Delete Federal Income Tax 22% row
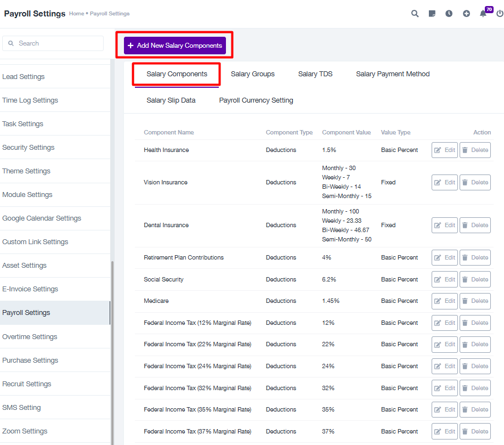This screenshot has height=445, width=504. 475,345
